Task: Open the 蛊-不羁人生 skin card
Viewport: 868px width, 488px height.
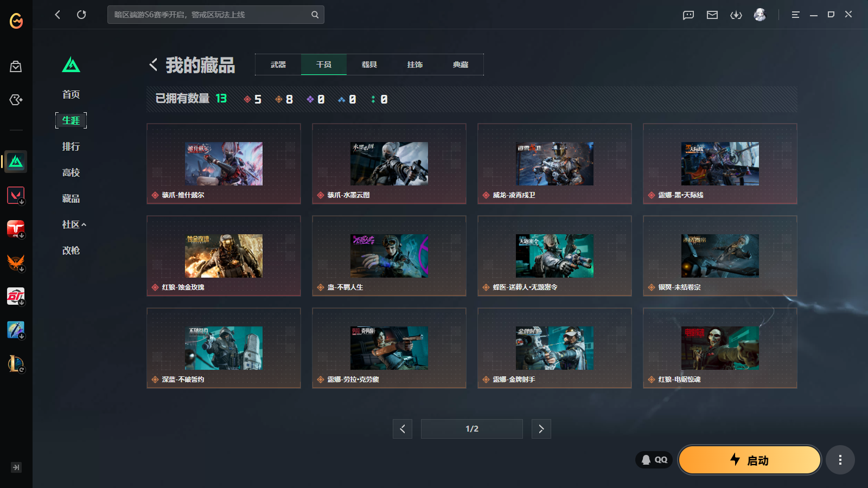Action: point(389,256)
